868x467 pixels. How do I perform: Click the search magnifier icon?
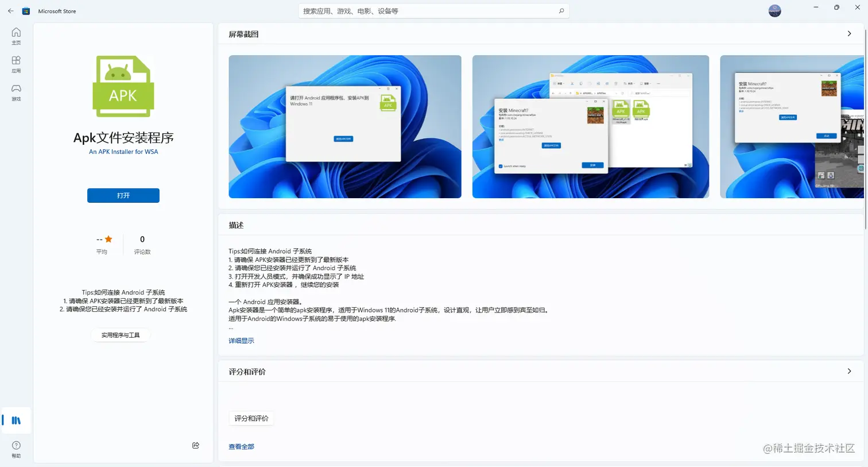coord(561,11)
